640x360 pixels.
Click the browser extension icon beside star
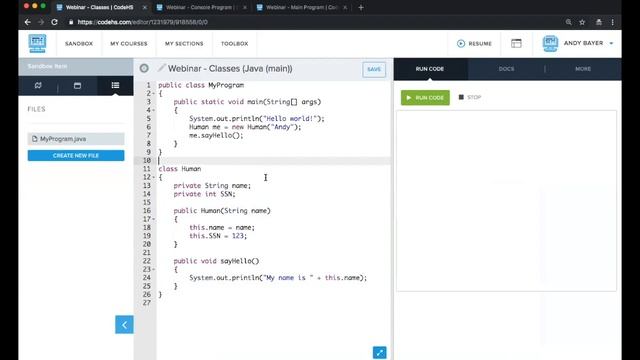599,22
